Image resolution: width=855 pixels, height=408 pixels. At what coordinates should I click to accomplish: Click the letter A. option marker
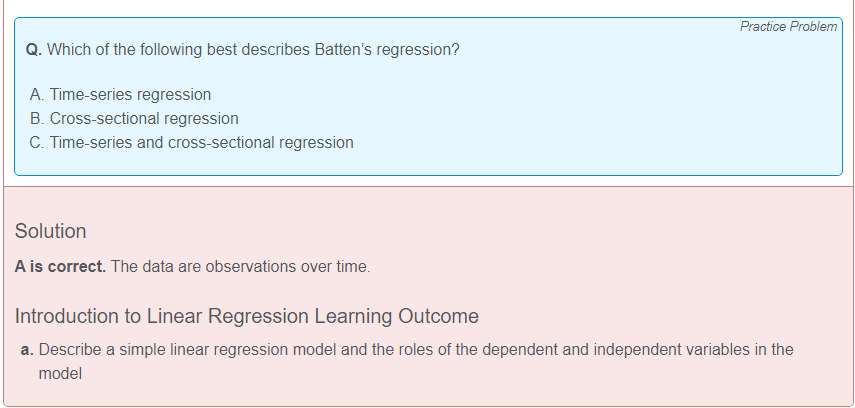point(37,94)
